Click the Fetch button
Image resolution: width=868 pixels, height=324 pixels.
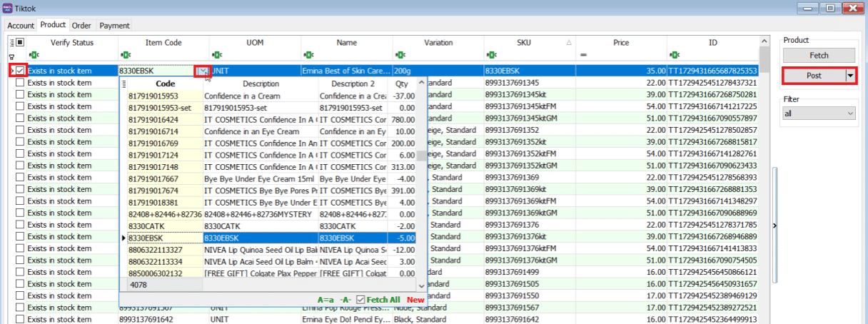pos(819,55)
